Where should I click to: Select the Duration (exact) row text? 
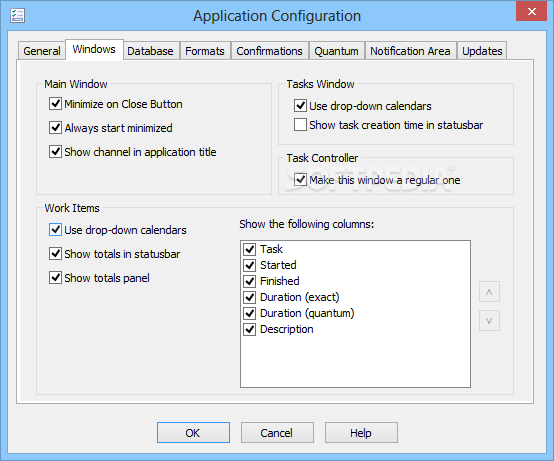pos(300,297)
